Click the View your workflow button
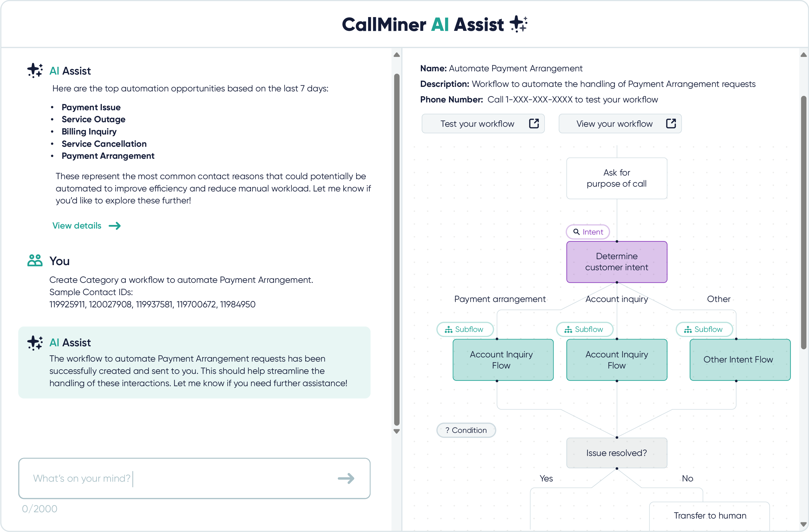This screenshot has height=532, width=809. (620, 123)
